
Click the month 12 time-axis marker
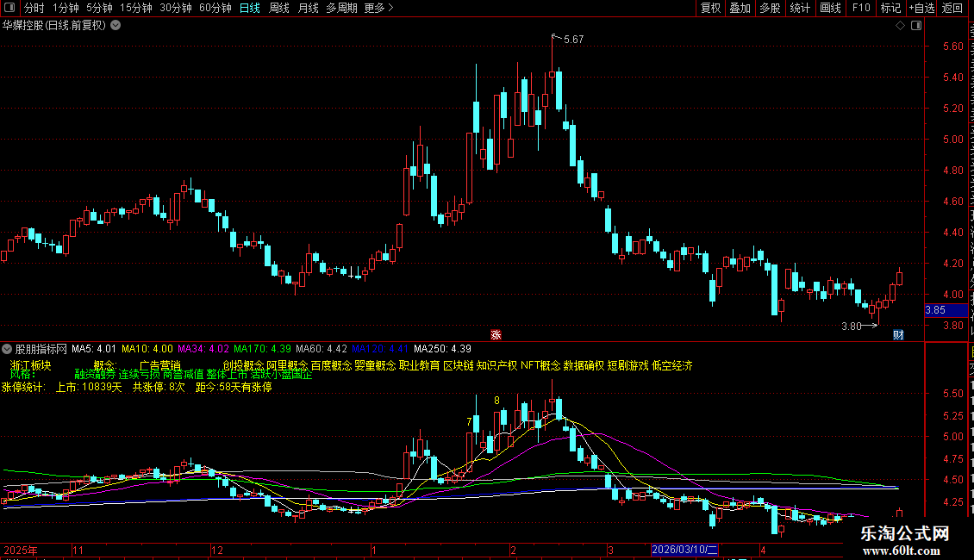[x=217, y=550]
